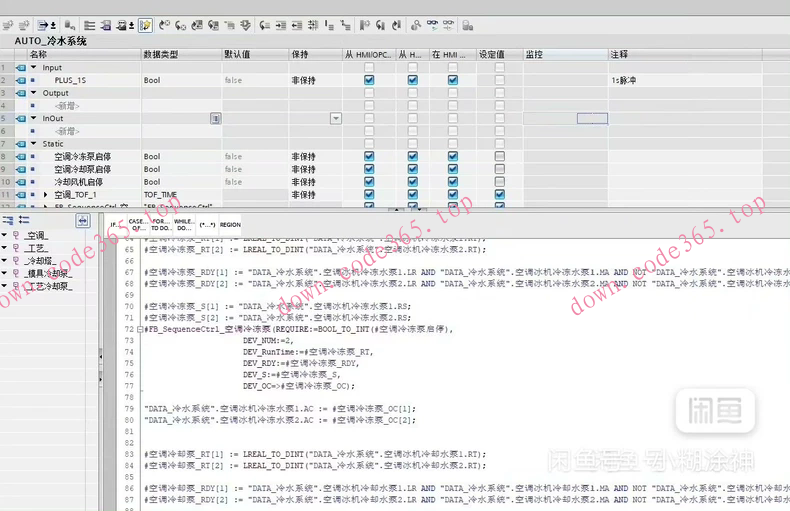Click the highlighted star-note toolbar icon
Viewport: 790px width, 511px height.
[145, 25]
